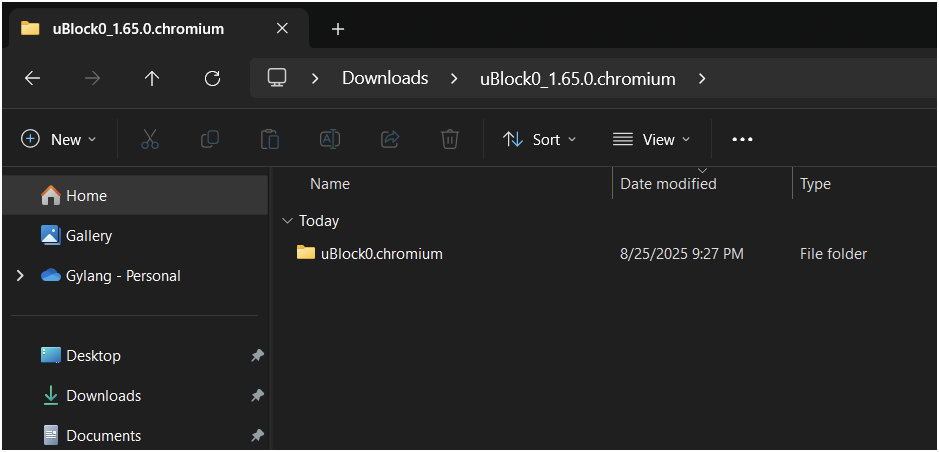Go up one folder level
939x452 pixels.
tap(152, 78)
